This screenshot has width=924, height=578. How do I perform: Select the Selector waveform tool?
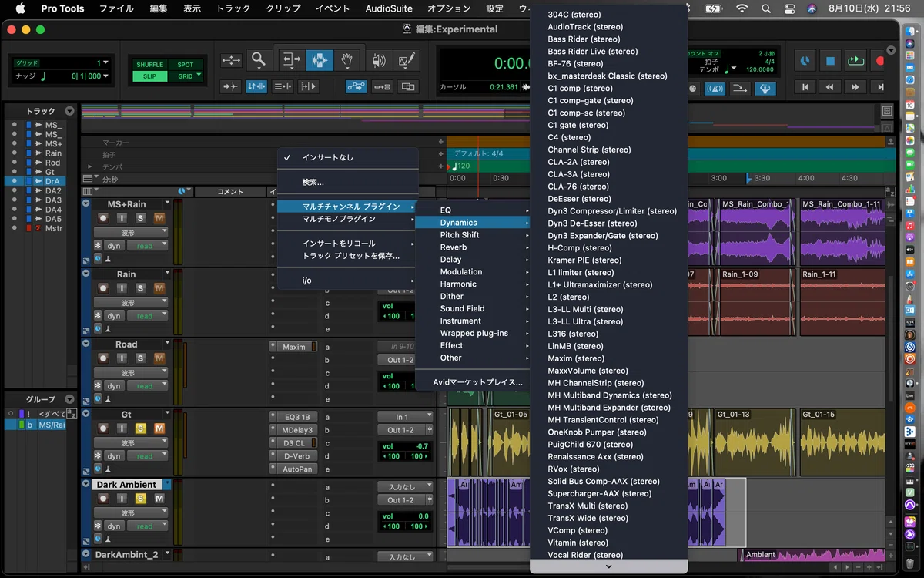click(x=319, y=60)
